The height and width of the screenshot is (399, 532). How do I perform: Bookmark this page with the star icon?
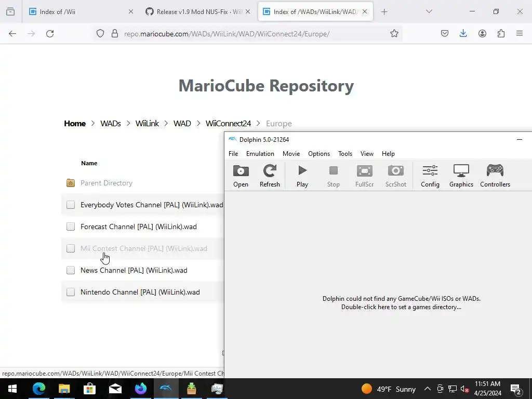tap(394, 33)
